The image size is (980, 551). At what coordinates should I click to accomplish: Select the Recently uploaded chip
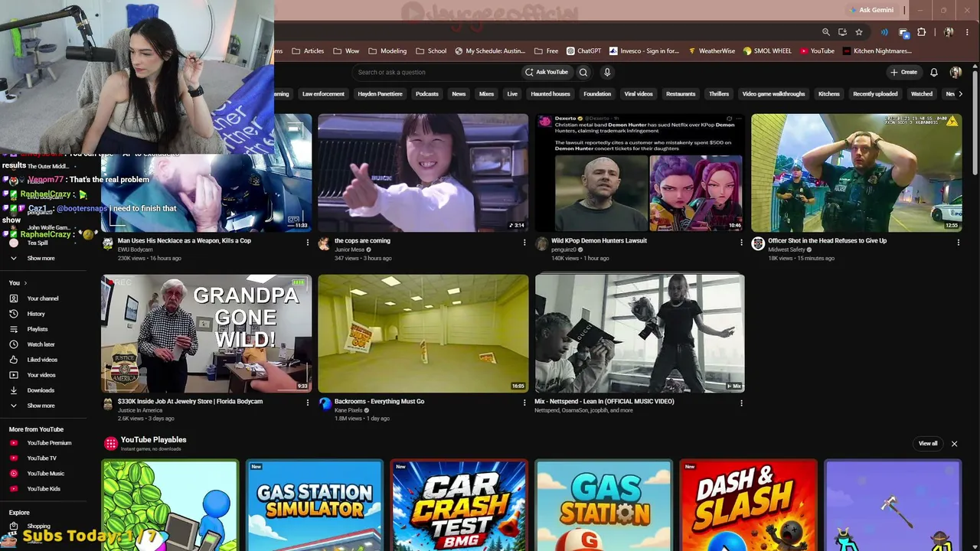tap(875, 94)
